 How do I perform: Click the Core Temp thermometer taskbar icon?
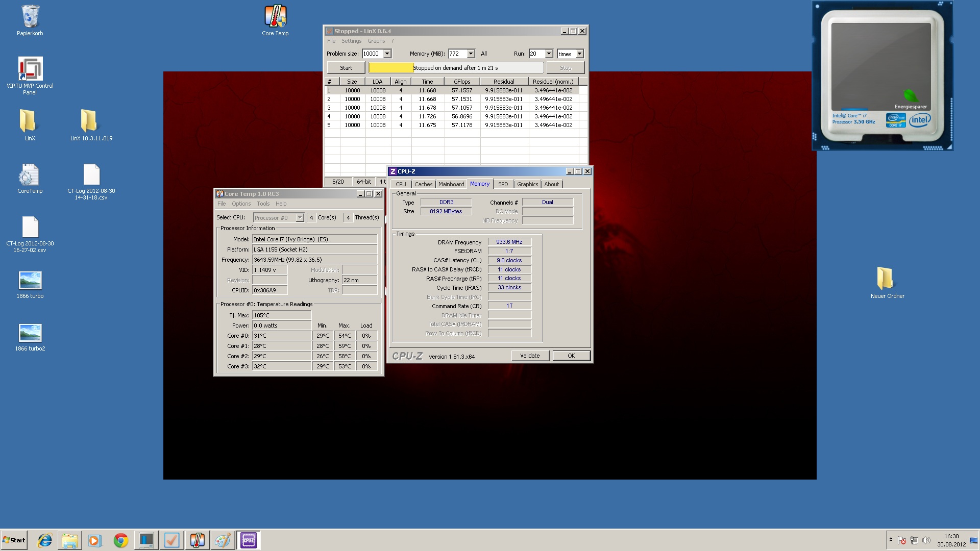[x=198, y=540]
